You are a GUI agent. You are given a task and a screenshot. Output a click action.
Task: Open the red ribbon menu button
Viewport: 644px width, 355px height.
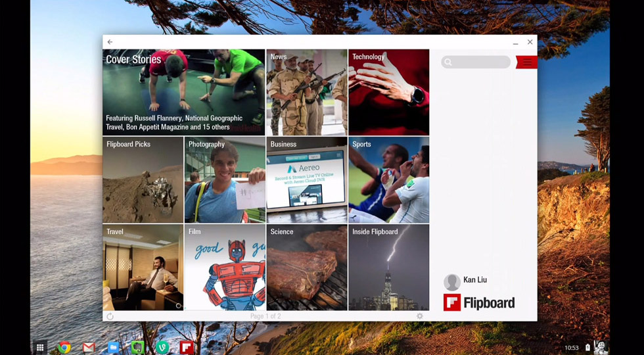click(x=527, y=62)
